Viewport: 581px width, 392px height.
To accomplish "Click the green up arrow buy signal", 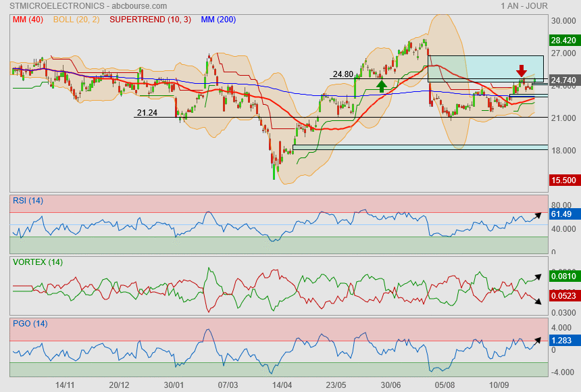I will 382,85.
